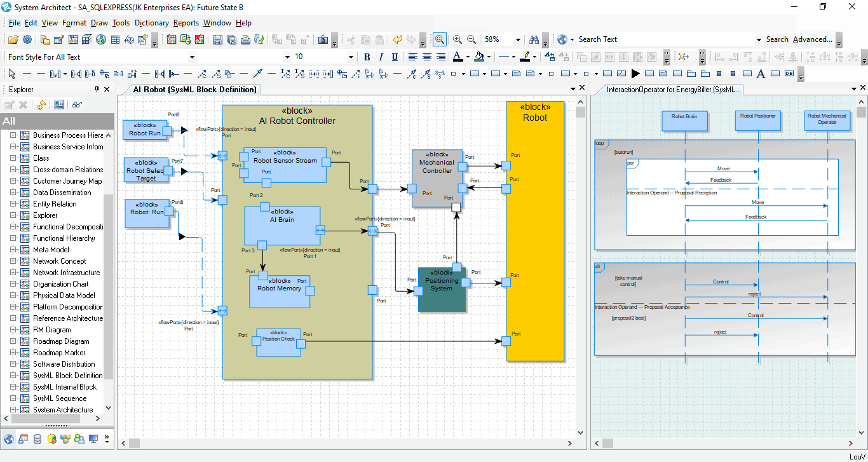The image size is (868, 462).
Task: Expand the Class node in the Explorer tree
Action: point(14,158)
